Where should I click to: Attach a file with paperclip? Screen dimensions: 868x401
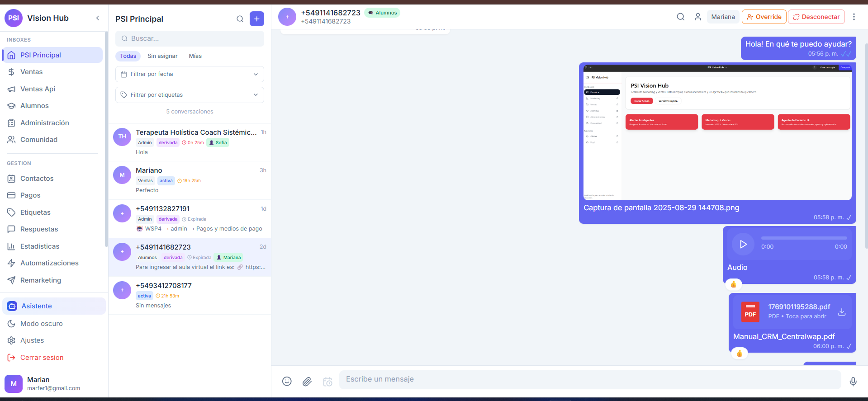pyautogui.click(x=307, y=382)
